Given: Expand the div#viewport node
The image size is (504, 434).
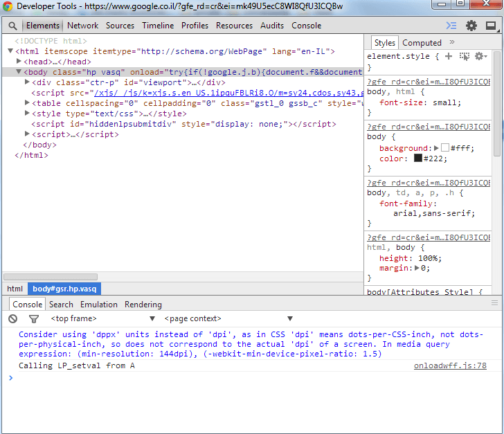Looking at the screenshot, I should [x=27, y=82].
